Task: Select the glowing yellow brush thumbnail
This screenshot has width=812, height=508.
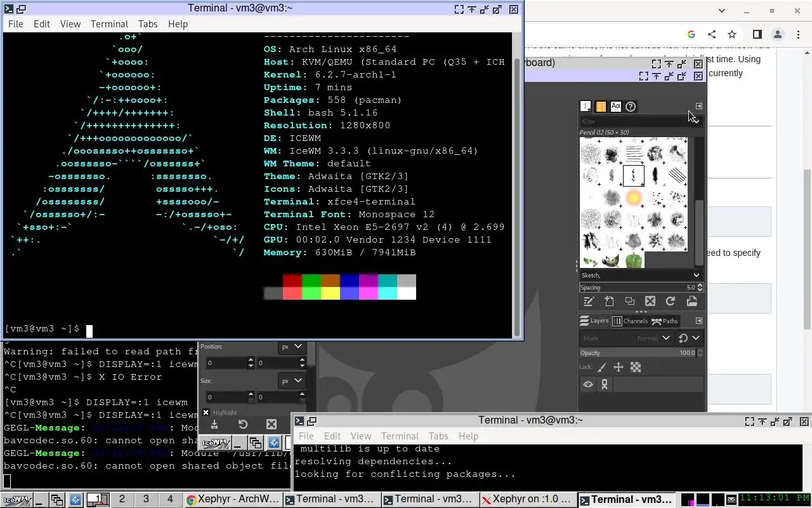Action: coord(633,197)
